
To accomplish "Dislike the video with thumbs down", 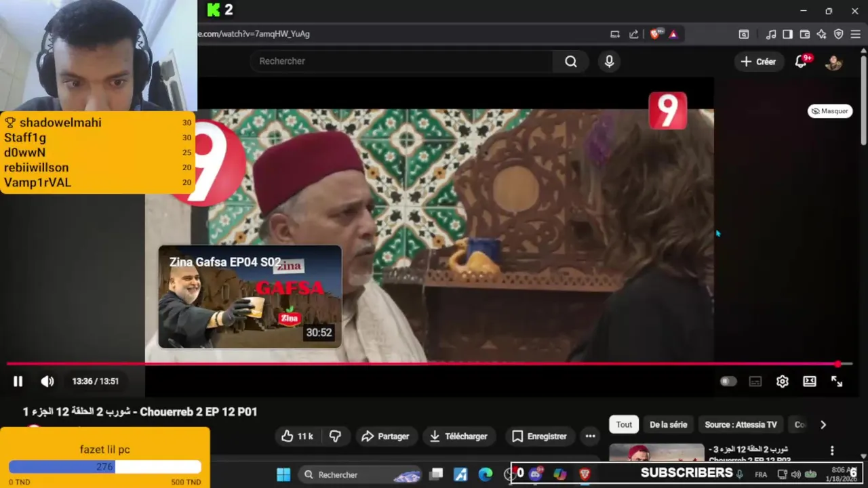I will coord(335,436).
